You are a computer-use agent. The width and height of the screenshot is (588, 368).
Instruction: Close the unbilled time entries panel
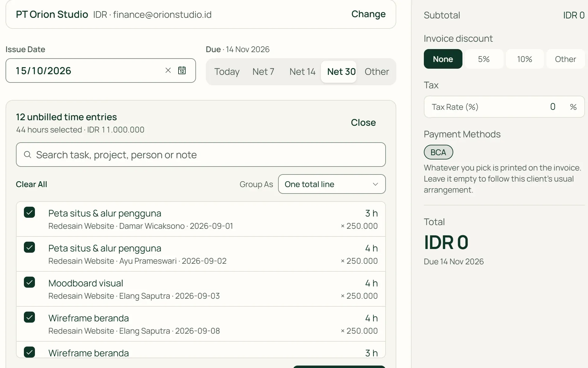coord(363,122)
